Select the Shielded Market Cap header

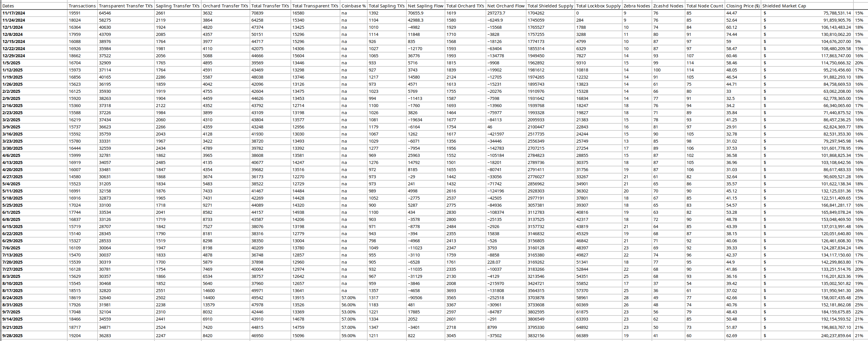click(x=784, y=6)
